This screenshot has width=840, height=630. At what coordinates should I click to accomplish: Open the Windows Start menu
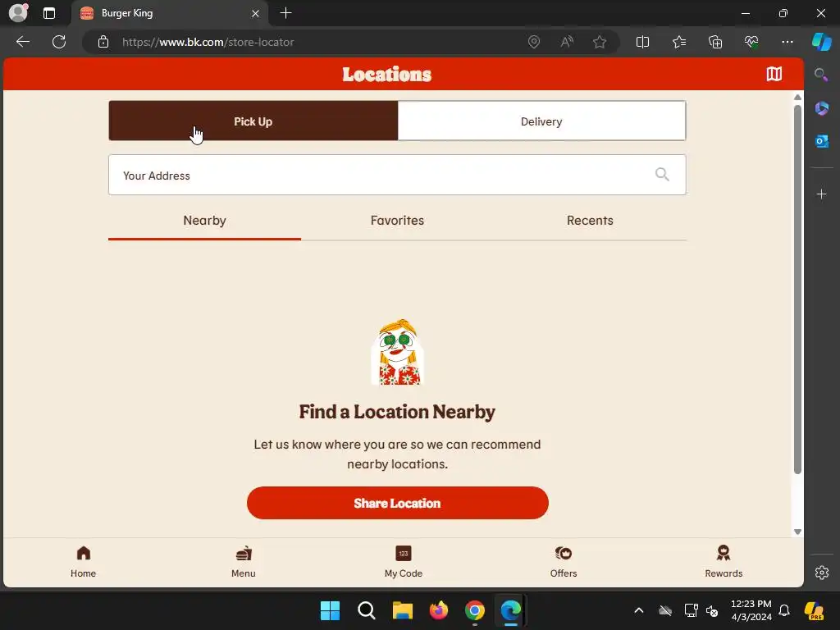point(330,610)
